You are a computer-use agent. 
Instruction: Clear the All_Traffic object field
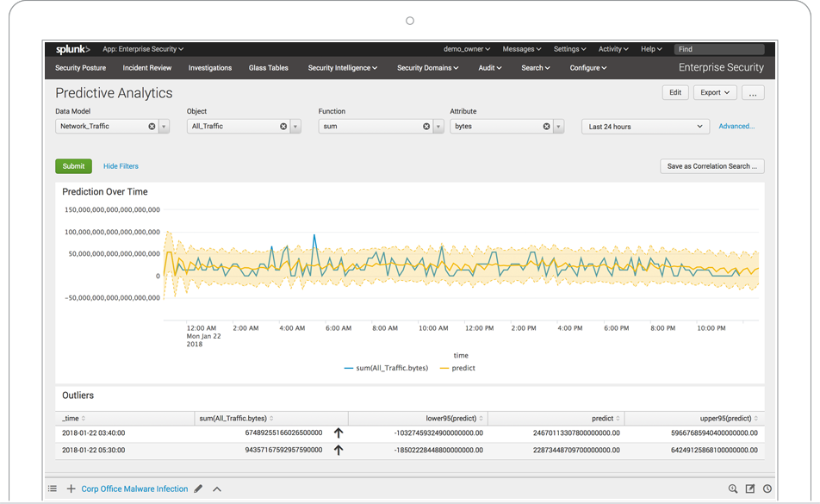point(283,127)
